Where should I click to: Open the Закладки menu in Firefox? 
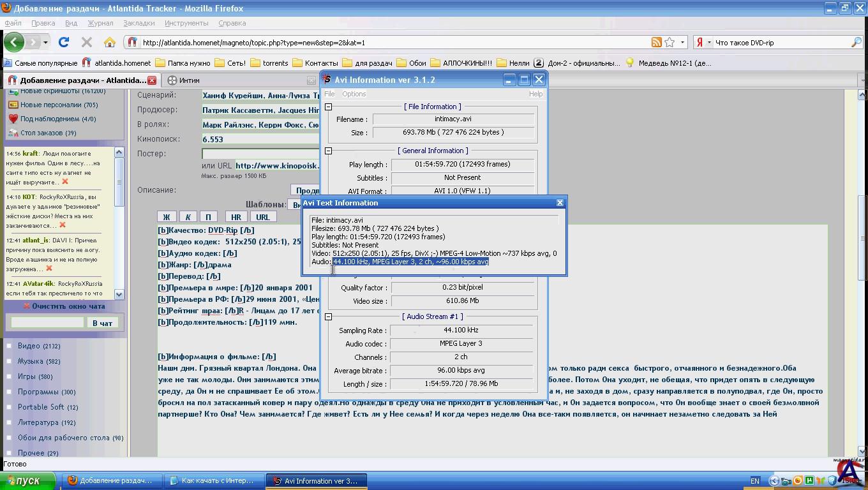pos(138,23)
